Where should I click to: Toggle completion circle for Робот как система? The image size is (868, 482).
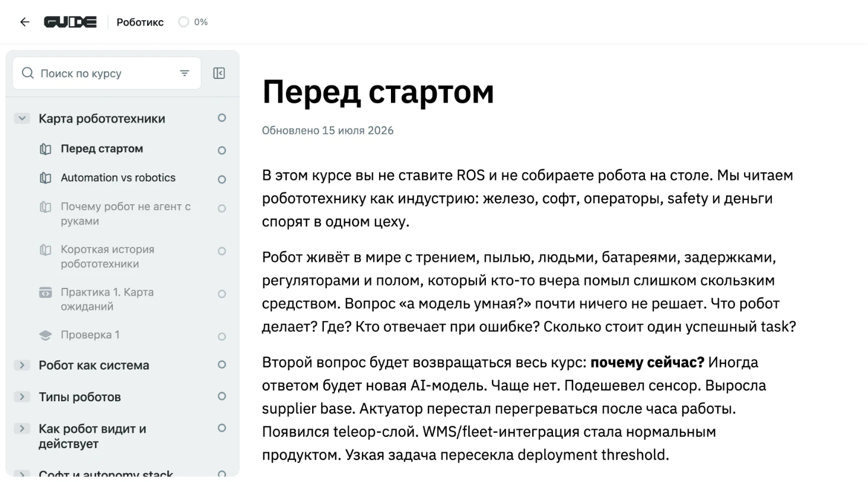pos(222,364)
